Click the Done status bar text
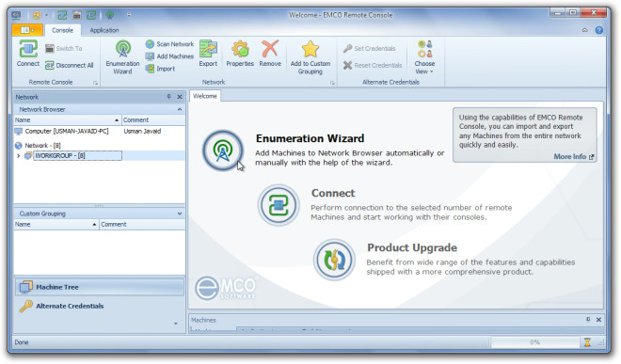Viewport: 621px width, 364px height. pyautogui.click(x=22, y=342)
